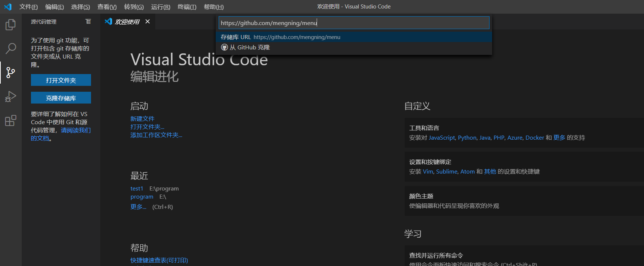Open the 查看(V) menu
The height and width of the screenshot is (266, 644).
pyautogui.click(x=107, y=7)
